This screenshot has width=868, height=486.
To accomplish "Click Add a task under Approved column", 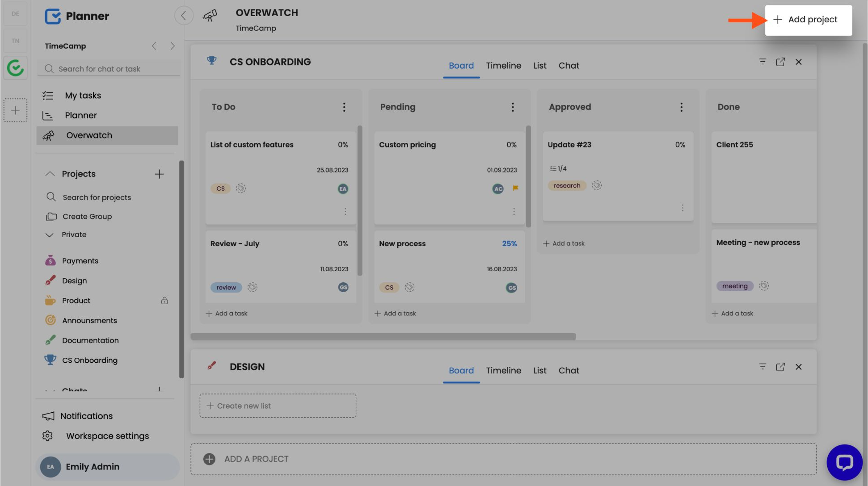I will (x=564, y=243).
